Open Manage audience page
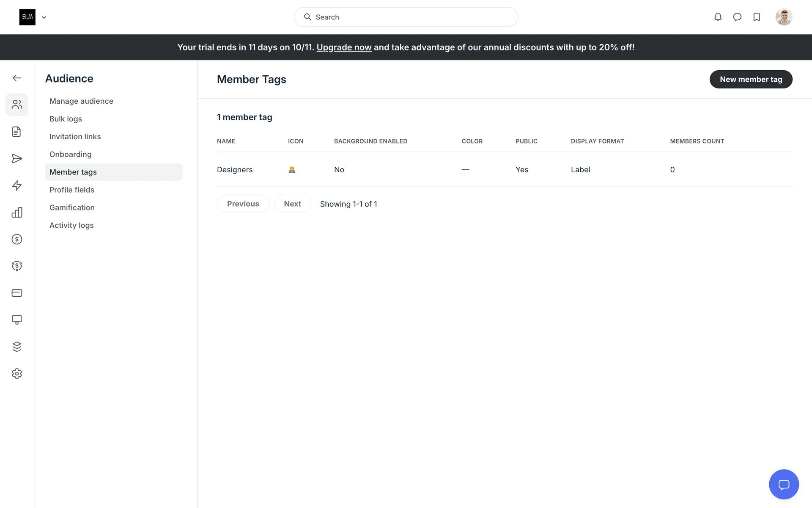 [81, 101]
